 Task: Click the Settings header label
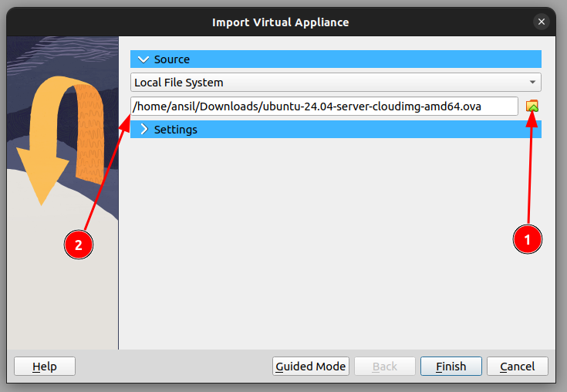175,130
